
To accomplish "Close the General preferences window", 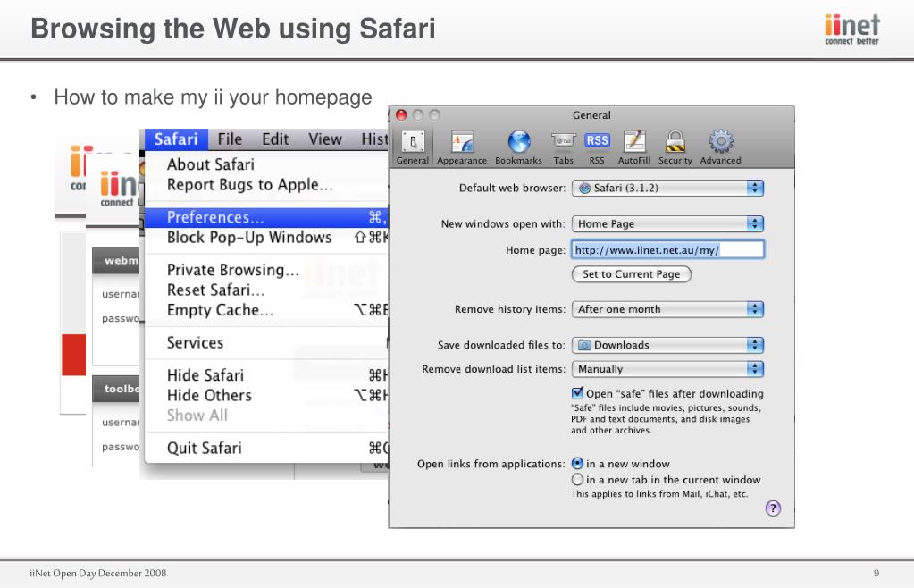I will coord(401,114).
